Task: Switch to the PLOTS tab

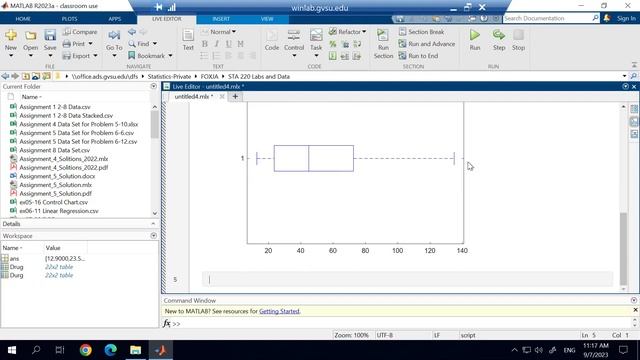Action: [69, 19]
